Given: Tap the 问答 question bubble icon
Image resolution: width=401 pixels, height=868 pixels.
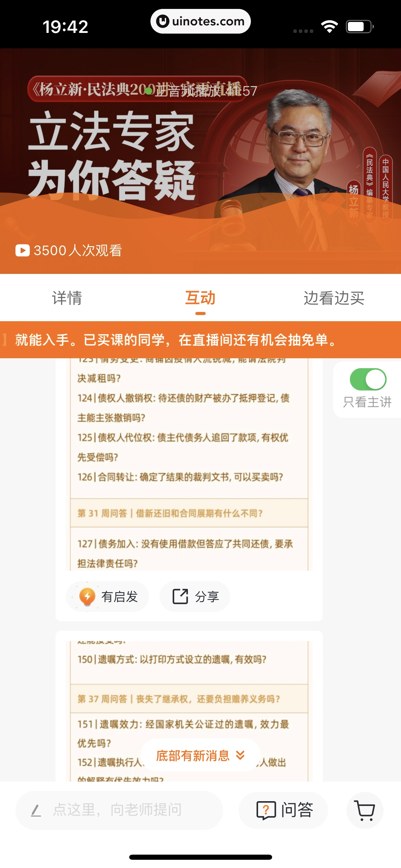Looking at the screenshot, I should [266, 810].
